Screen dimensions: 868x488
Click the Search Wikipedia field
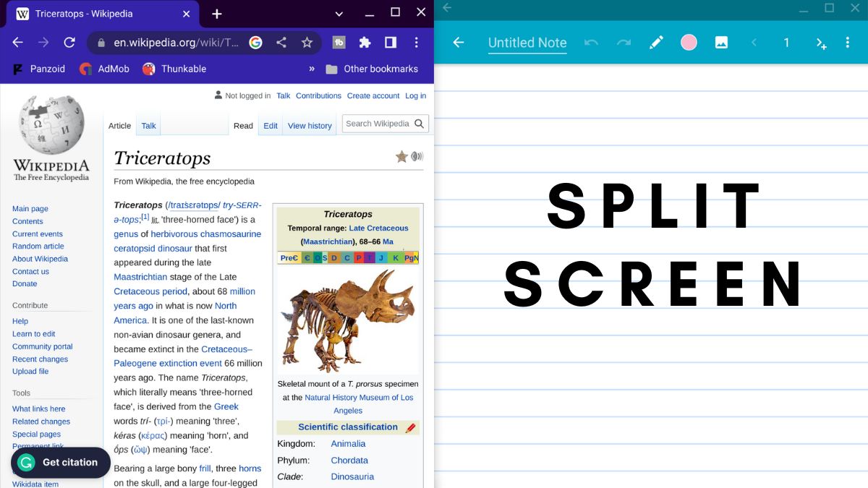point(377,124)
